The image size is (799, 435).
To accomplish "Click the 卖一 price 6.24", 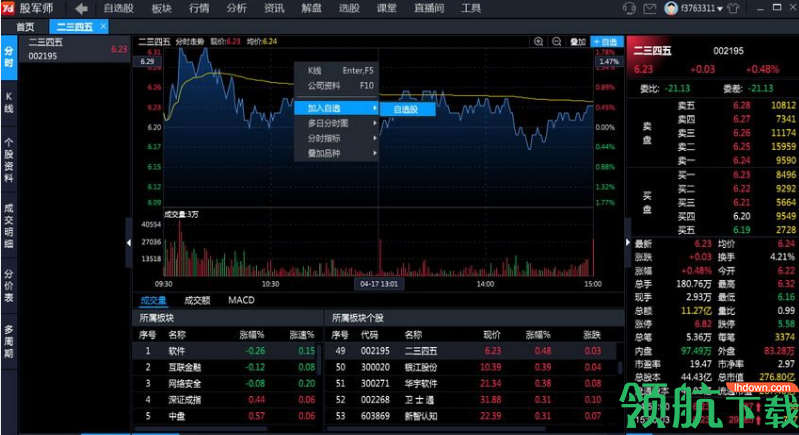I will [741, 161].
